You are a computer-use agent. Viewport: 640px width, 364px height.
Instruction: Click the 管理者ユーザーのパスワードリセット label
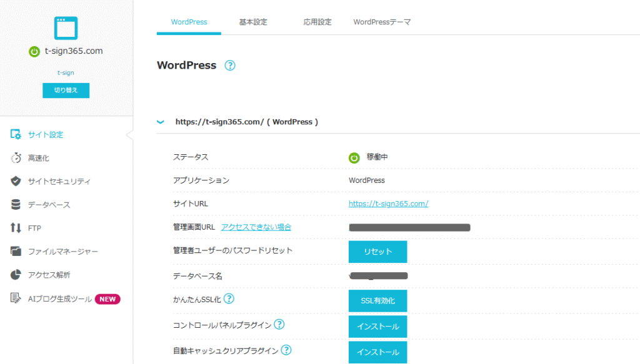pos(232,250)
